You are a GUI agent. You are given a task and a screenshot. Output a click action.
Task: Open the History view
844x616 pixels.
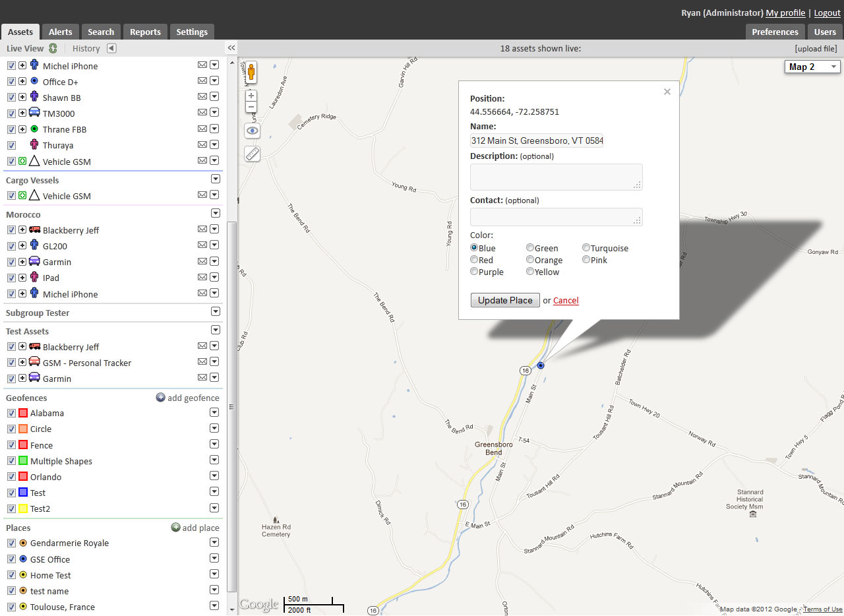(x=86, y=47)
